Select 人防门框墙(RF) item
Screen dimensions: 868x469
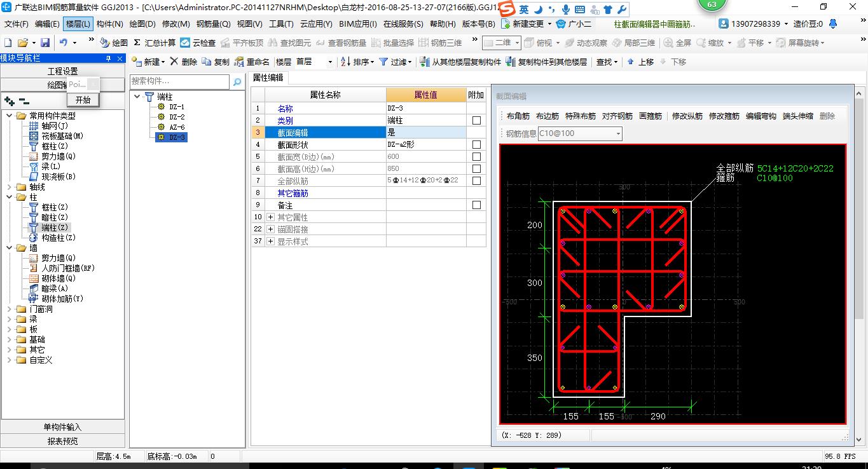point(68,268)
